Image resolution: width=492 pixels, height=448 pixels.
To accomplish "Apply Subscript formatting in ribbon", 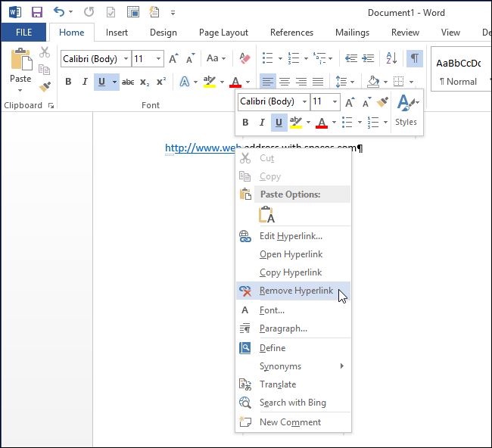I will (145, 82).
